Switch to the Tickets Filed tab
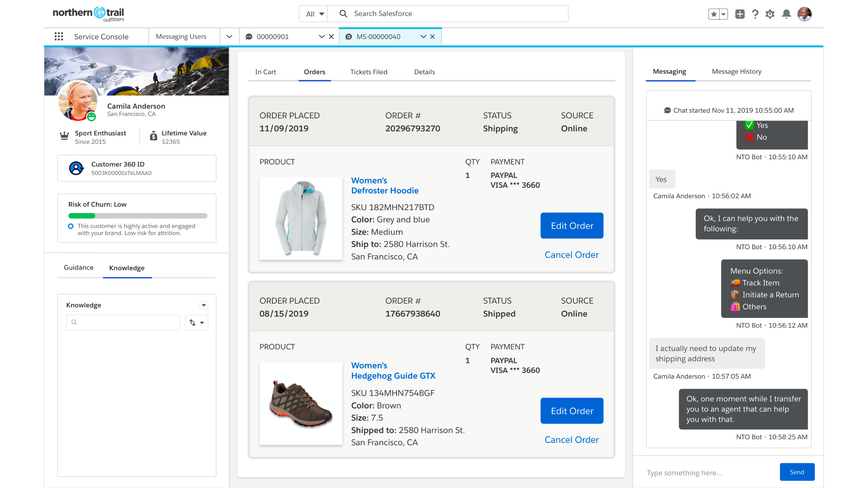The width and height of the screenshot is (868, 488). (369, 72)
